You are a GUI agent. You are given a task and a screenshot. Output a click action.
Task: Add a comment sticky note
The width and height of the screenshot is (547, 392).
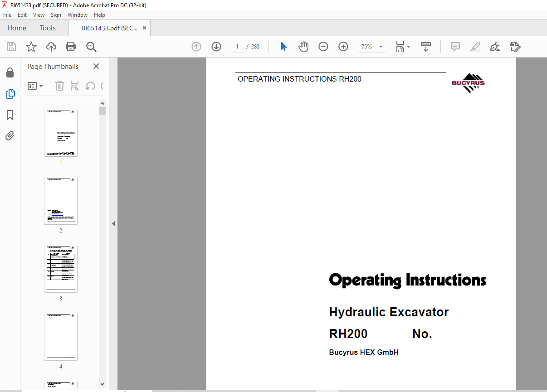click(455, 47)
